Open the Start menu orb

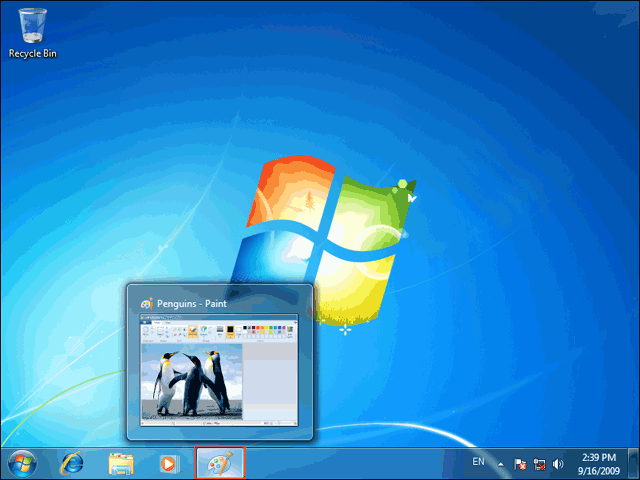click(22, 464)
